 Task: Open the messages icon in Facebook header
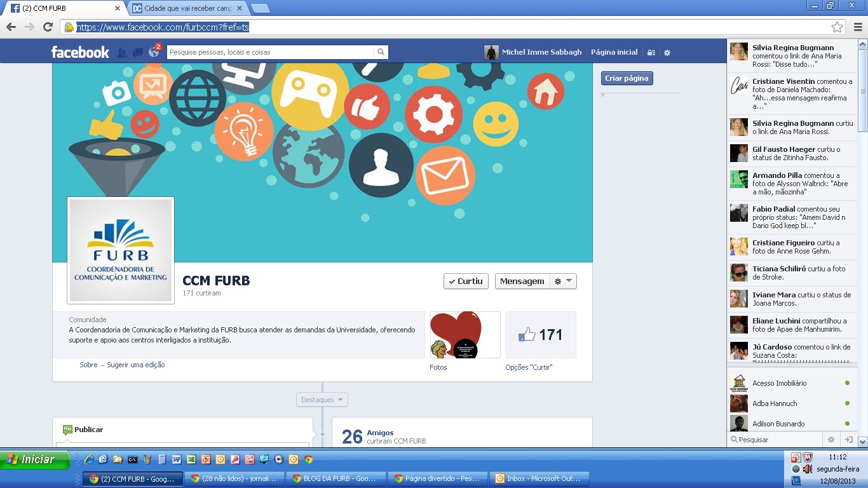pyautogui.click(x=137, y=53)
